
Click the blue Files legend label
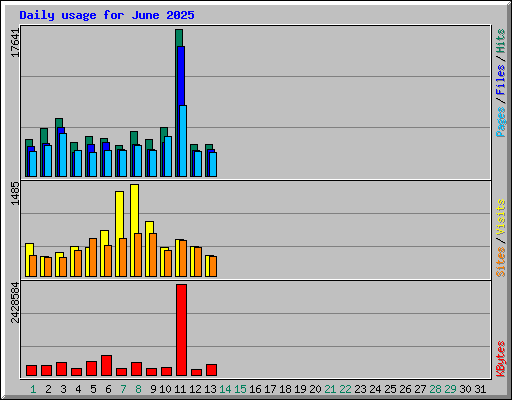tap(500, 79)
